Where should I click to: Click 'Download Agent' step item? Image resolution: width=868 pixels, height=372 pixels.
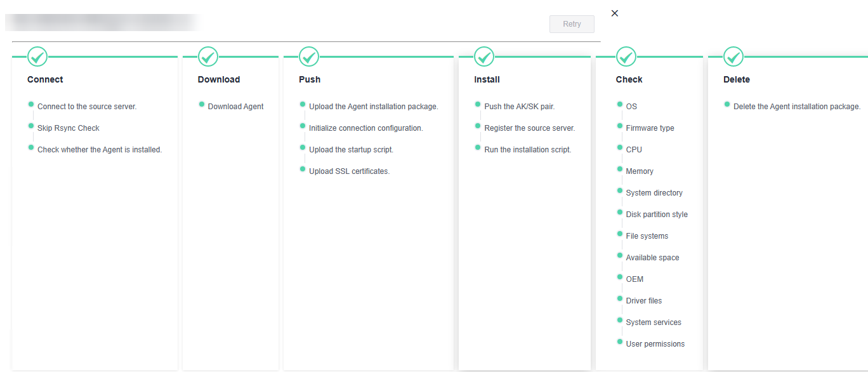(235, 107)
